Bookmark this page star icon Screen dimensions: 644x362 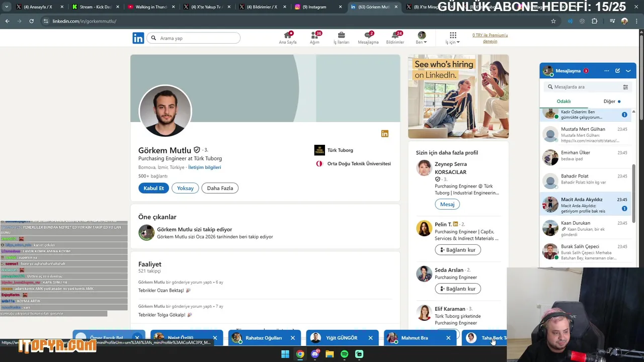tap(553, 21)
